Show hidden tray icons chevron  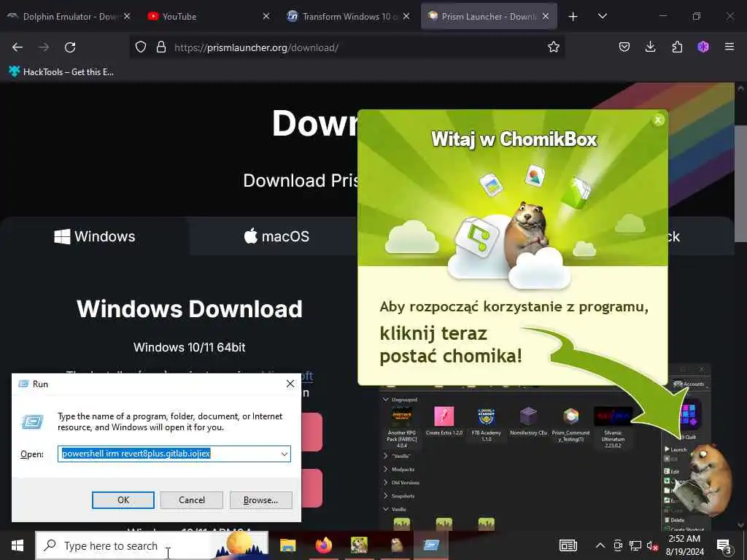tap(600, 545)
